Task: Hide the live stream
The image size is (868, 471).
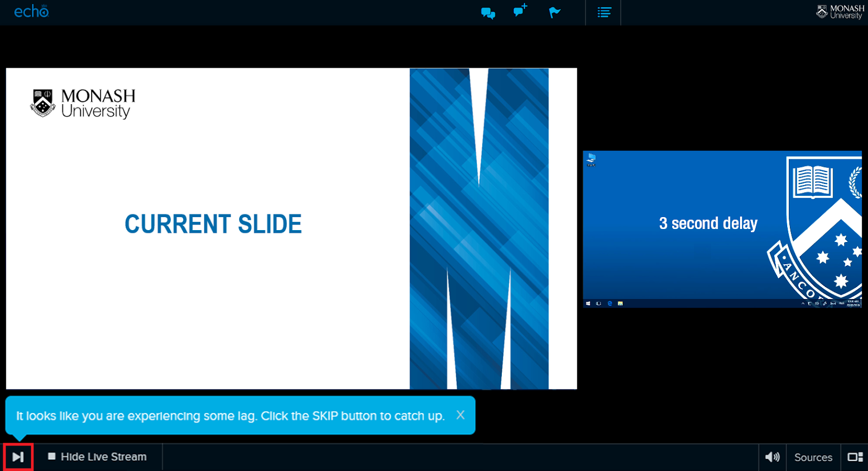Action: point(97,457)
